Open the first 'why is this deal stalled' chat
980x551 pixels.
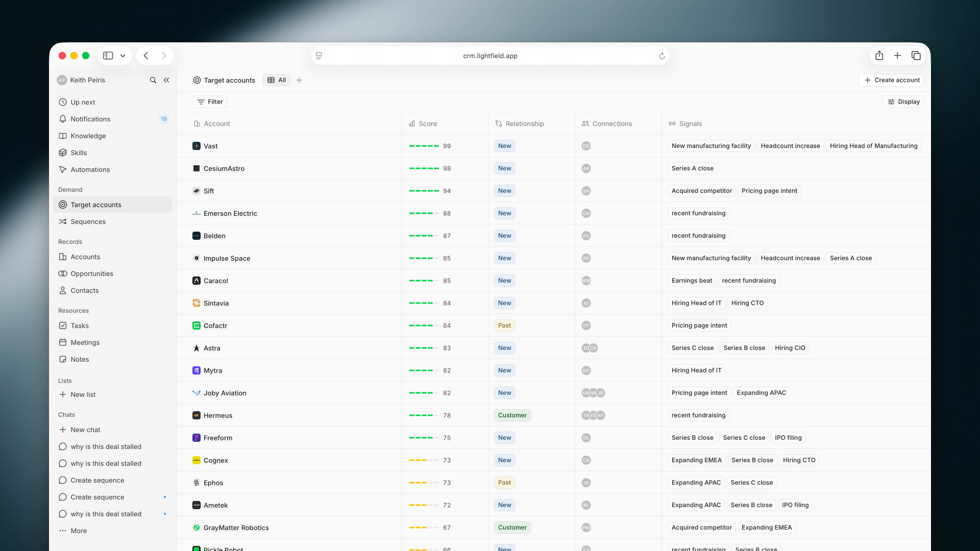pos(113,446)
